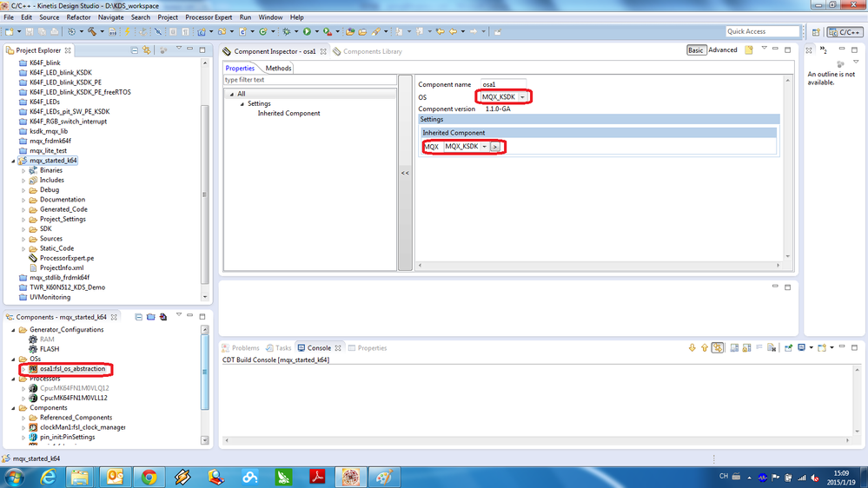This screenshot has height=488, width=868.
Task: Click the << collapse panel button
Action: [x=405, y=173]
